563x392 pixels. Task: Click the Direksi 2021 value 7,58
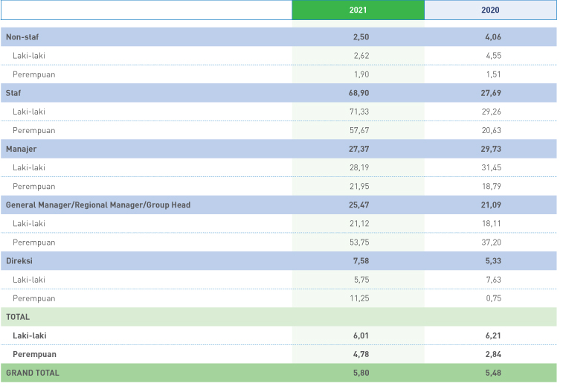tap(361, 261)
